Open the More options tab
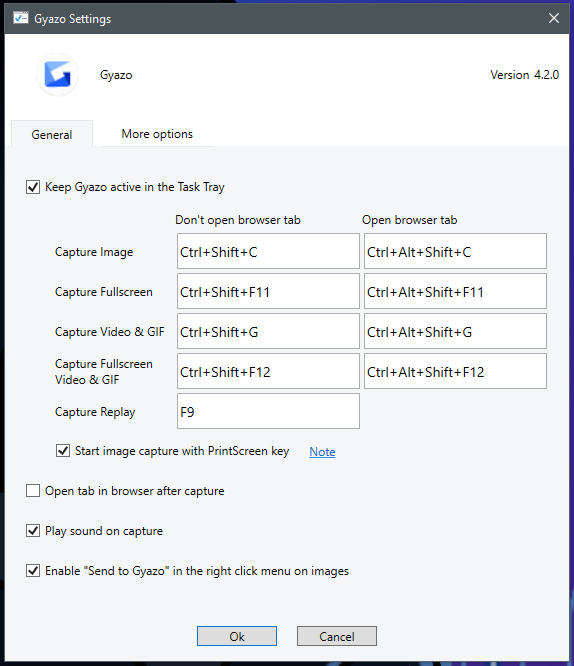The width and height of the screenshot is (574, 666). (157, 134)
